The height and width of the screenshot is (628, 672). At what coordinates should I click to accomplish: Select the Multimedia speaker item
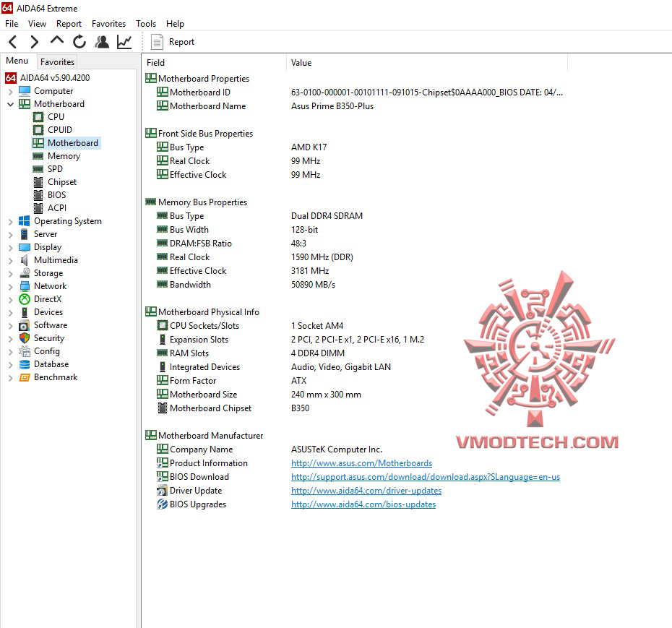click(x=48, y=260)
